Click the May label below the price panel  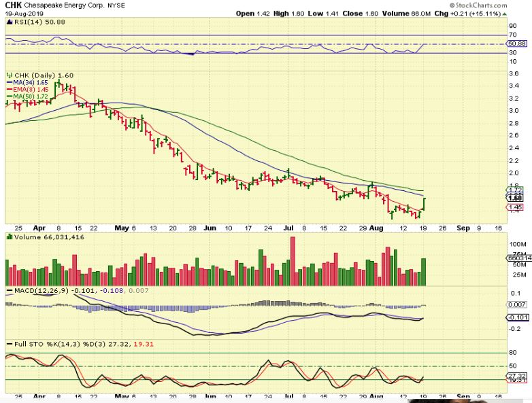(x=122, y=228)
